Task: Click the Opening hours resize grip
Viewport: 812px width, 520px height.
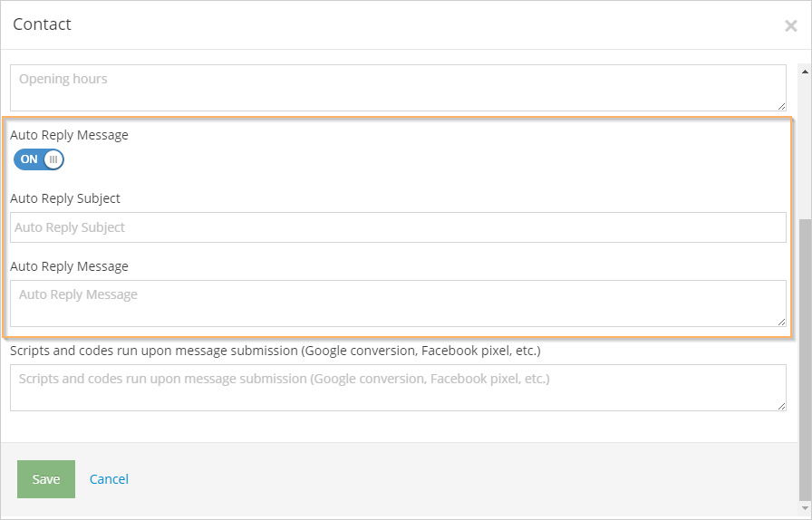Action: pos(781,106)
